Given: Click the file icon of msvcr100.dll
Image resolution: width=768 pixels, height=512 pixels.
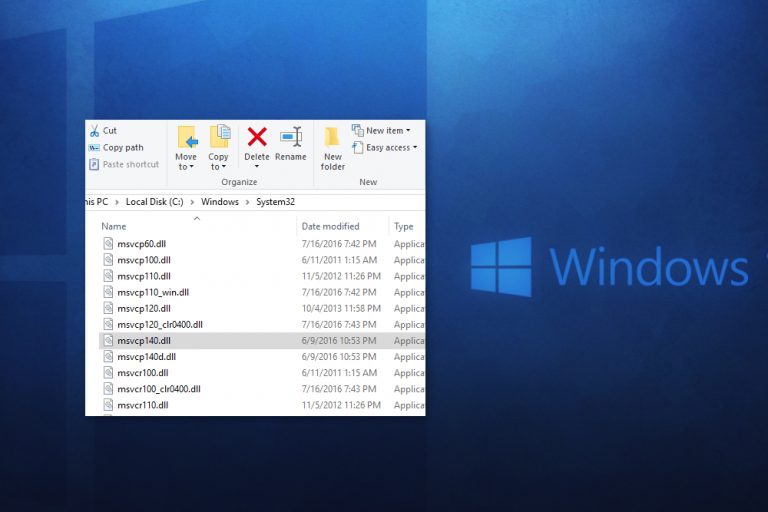Looking at the screenshot, I should point(108,373).
